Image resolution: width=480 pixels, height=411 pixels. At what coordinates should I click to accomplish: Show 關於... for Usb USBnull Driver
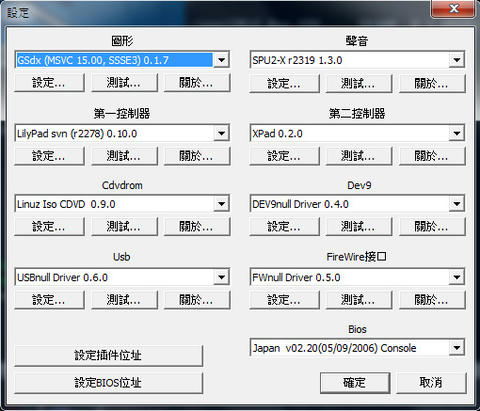[197, 300]
